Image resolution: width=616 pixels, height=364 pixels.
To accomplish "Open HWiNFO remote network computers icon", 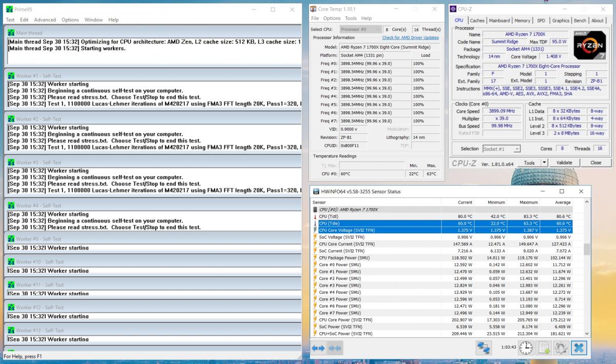I will point(484,348).
